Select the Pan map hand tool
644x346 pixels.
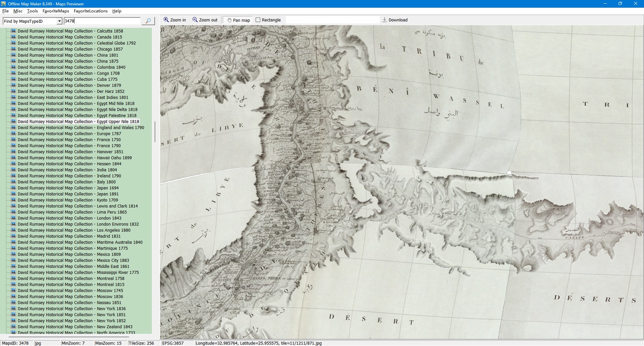pyautogui.click(x=230, y=20)
